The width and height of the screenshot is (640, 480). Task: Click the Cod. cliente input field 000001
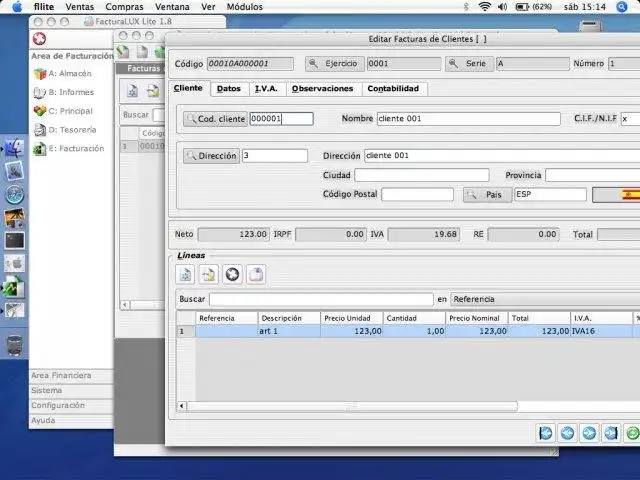pyautogui.click(x=282, y=119)
